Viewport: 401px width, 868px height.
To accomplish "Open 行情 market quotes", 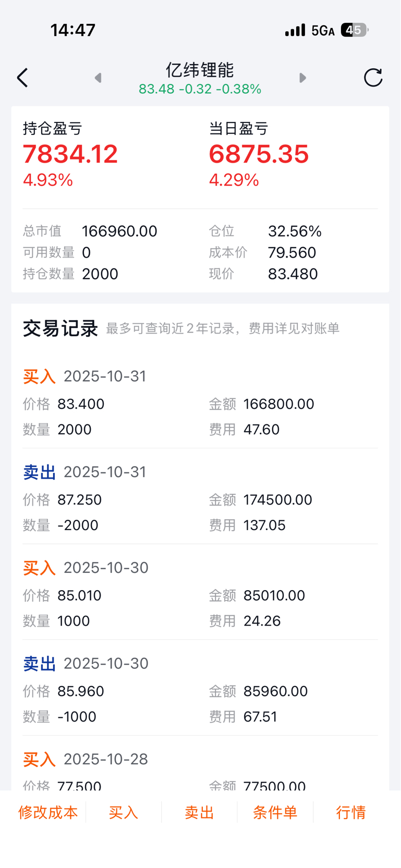I will (351, 812).
